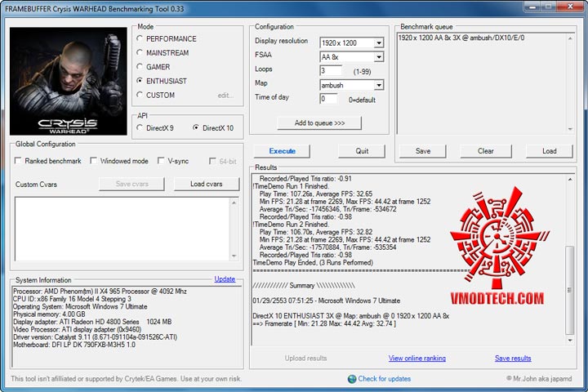Click the Motherboard DFI LP DK line
588x392 pixels.
click(74, 345)
